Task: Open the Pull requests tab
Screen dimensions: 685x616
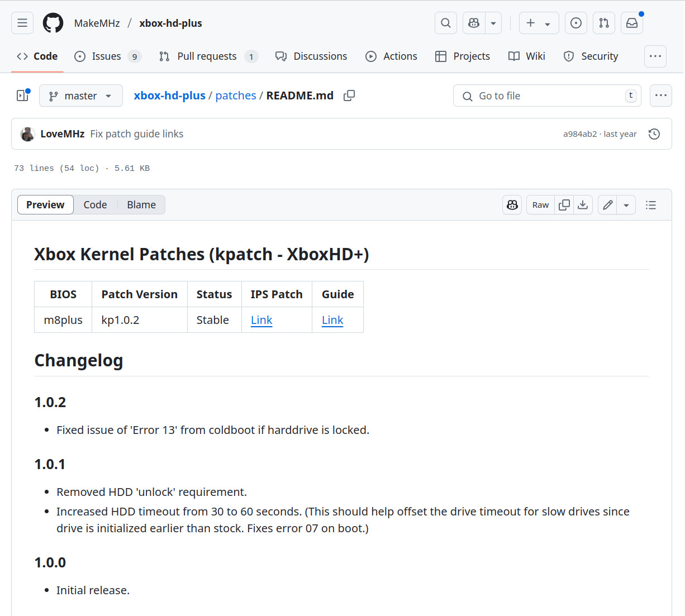Action: click(x=208, y=56)
